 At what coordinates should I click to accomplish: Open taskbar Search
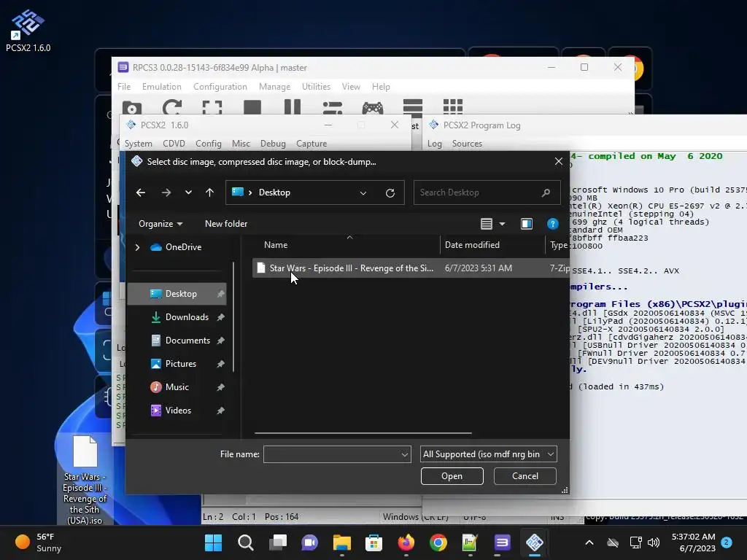[x=245, y=542]
